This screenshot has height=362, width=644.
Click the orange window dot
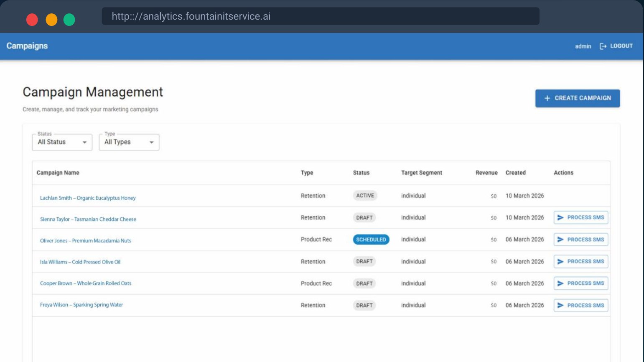click(51, 20)
